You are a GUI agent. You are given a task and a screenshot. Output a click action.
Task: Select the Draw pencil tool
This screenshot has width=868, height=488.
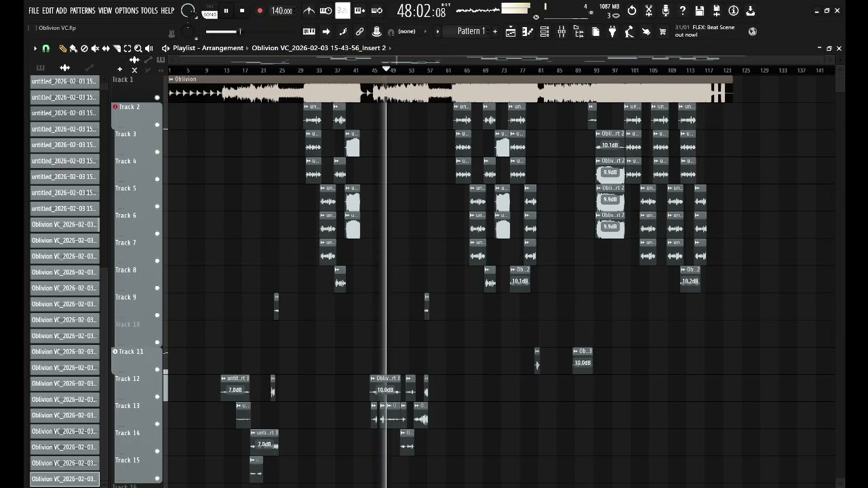coord(62,48)
